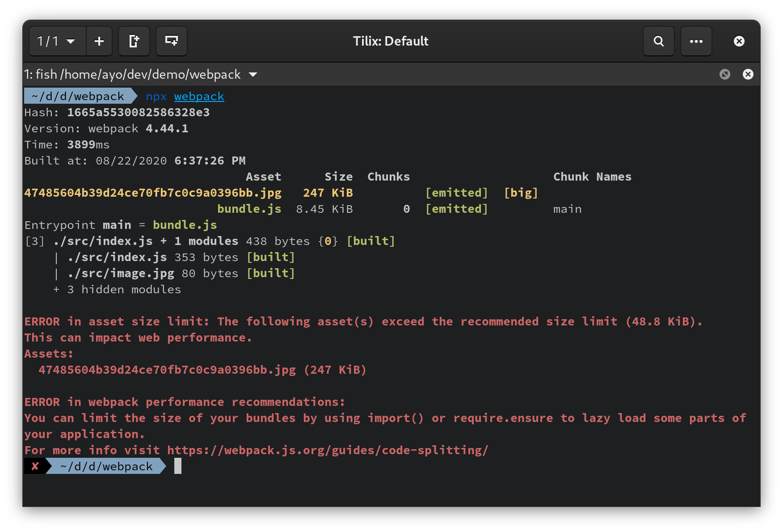Click the build date 08/22/2020
Screen dimensions: 783x532
(x=131, y=161)
